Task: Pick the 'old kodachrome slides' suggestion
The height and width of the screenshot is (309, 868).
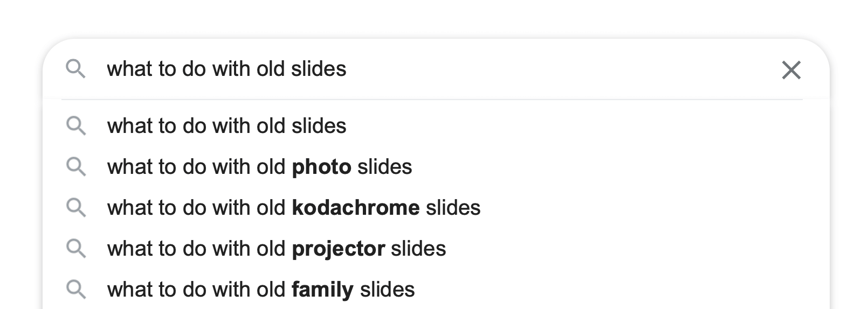Action: click(436, 208)
